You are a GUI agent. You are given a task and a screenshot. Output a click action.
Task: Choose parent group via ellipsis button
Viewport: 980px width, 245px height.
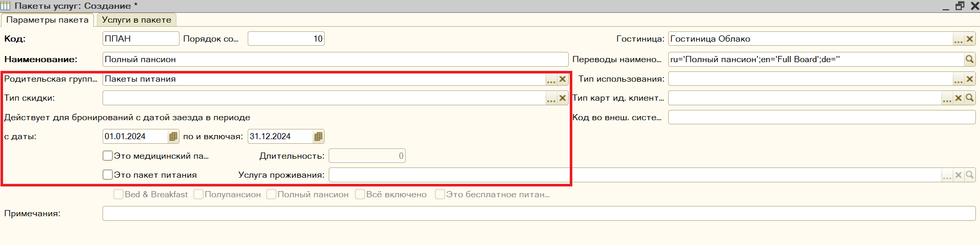pos(551,79)
